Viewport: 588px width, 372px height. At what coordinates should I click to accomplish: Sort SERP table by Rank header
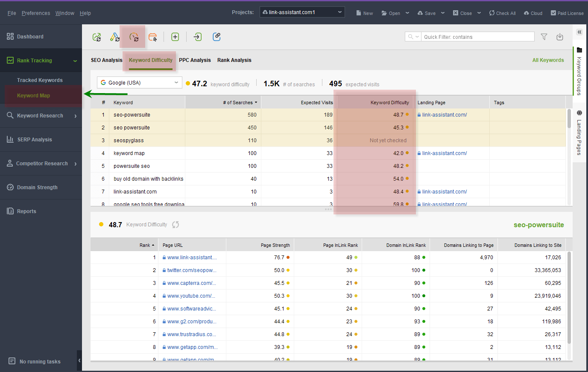124,245
